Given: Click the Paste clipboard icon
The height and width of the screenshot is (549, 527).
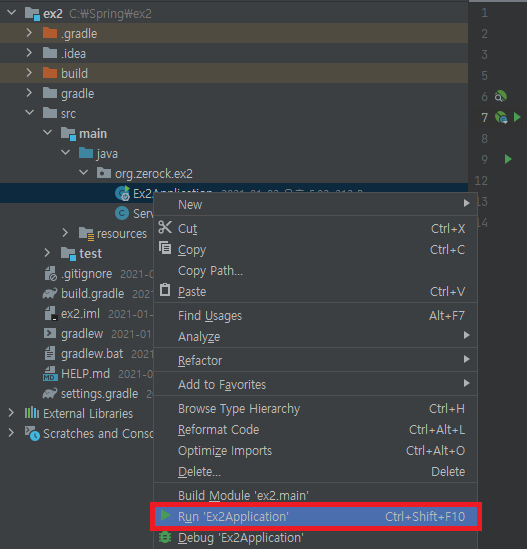Looking at the screenshot, I should coord(165,290).
